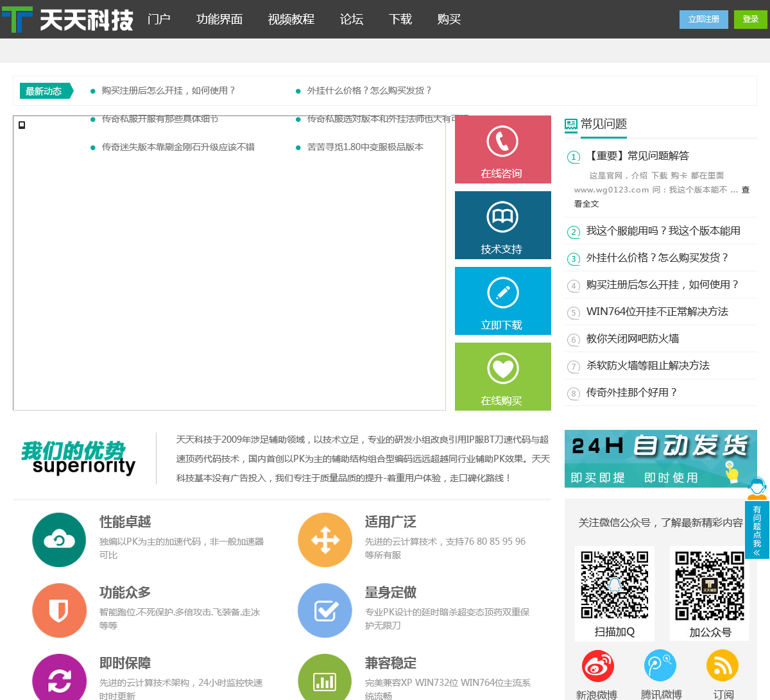
Task: Open FAQ 杀软防火墙等阻止解决方法
Action: 648,366
